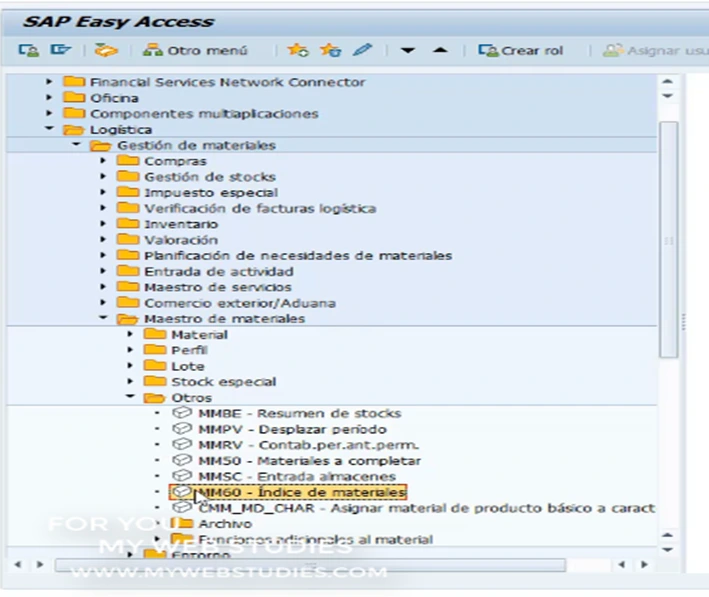Expand the Impuesto especial node
The height and width of the screenshot is (597, 709).
pyautogui.click(x=103, y=192)
